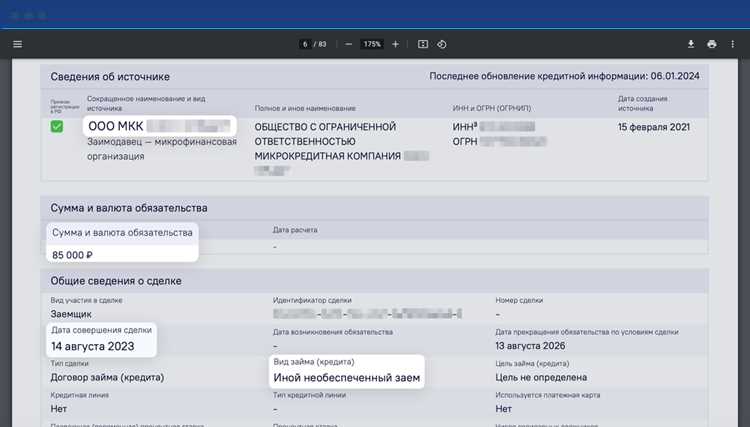
Task: Select the value 'Цель не определена'
Action: 541,377
